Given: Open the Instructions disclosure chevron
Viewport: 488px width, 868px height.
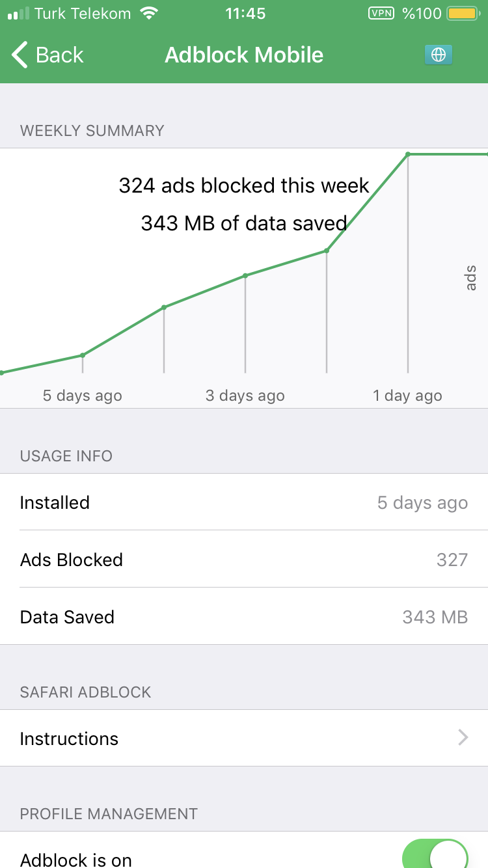Looking at the screenshot, I should [x=463, y=737].
